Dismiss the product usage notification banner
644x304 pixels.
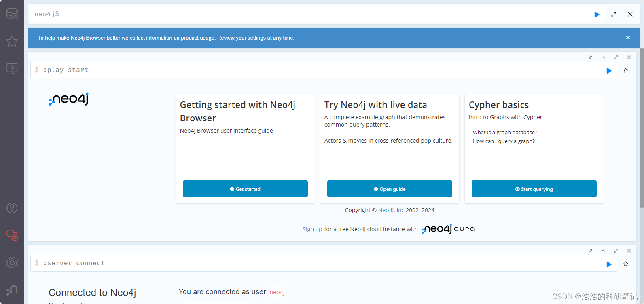click(x=628, y=38)
